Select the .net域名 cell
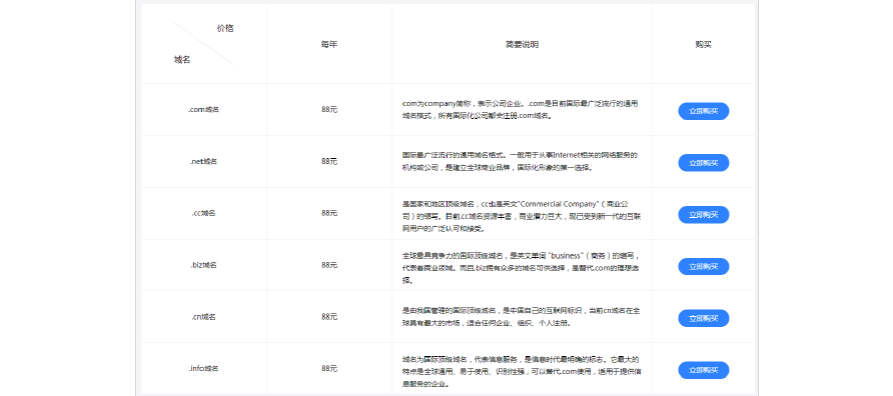The image size is (893, 396). pyautogui.click(x=204, y=161)
